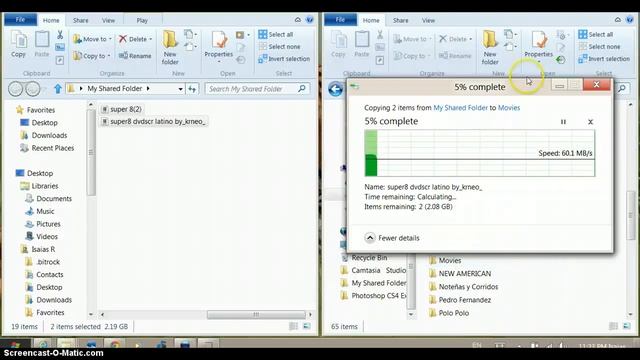Select Isaias R user folder
Viewport: 640px width, 360px height.
38,249
